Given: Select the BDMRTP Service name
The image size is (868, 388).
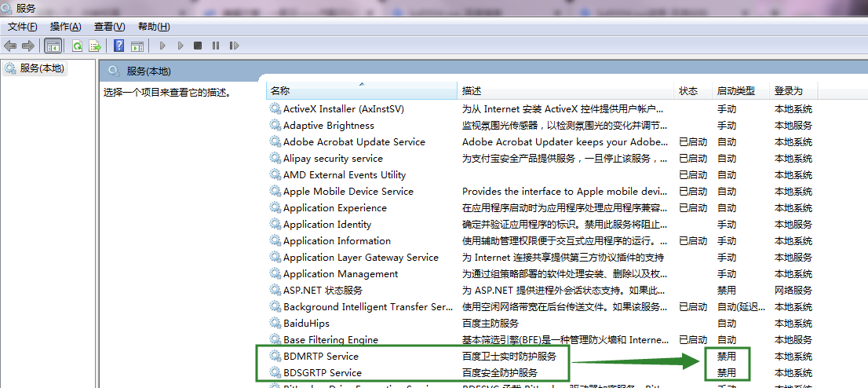Looking at the screenshot, I should point(321,356).
